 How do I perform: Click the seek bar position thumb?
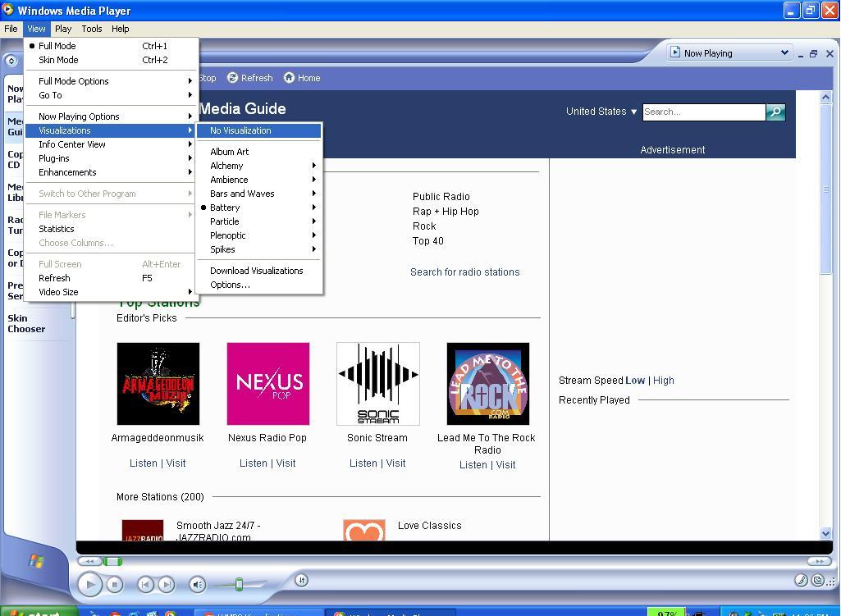click(x=112, y=561)
